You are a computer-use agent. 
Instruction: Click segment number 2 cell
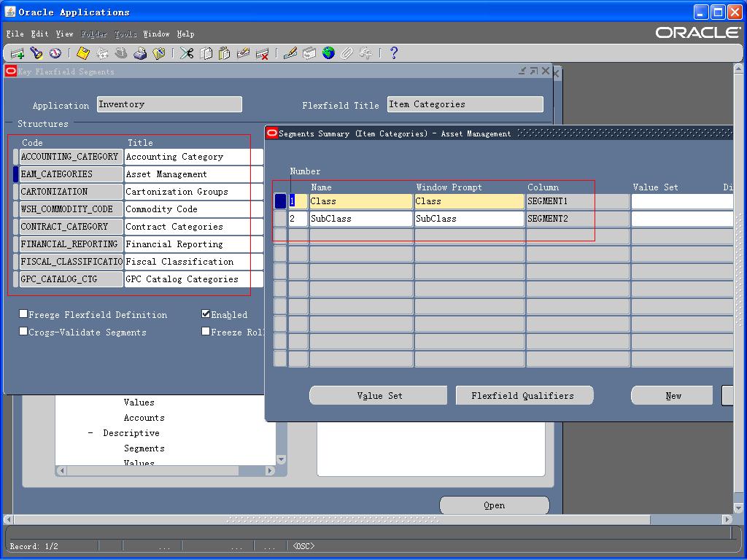pyautogui.click(x=298, y=219)
